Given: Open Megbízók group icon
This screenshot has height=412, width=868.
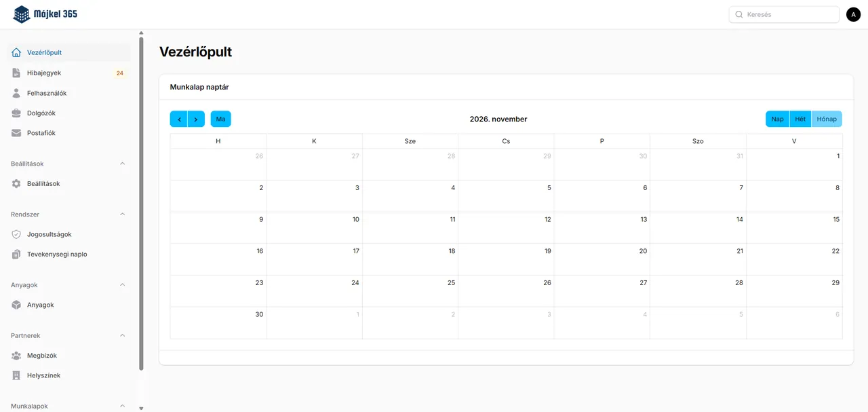Looking at the screenshot, I should 16,356.
